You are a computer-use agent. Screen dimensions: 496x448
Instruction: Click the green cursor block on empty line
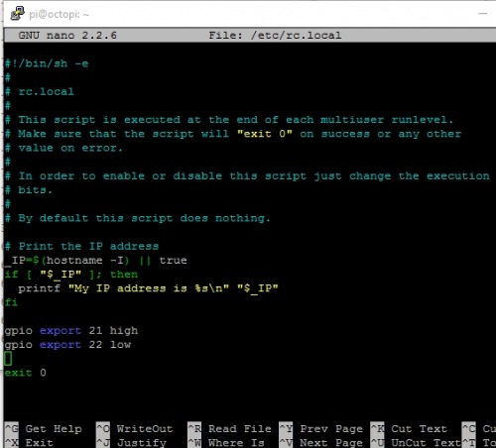pos(8,359)
